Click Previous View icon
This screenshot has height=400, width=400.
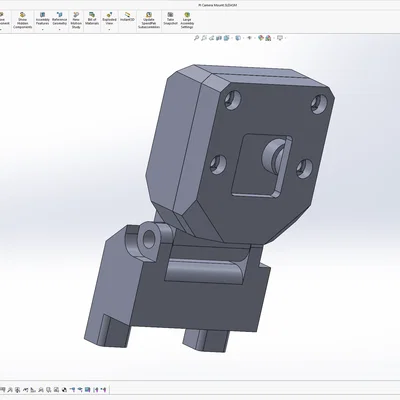211,38
